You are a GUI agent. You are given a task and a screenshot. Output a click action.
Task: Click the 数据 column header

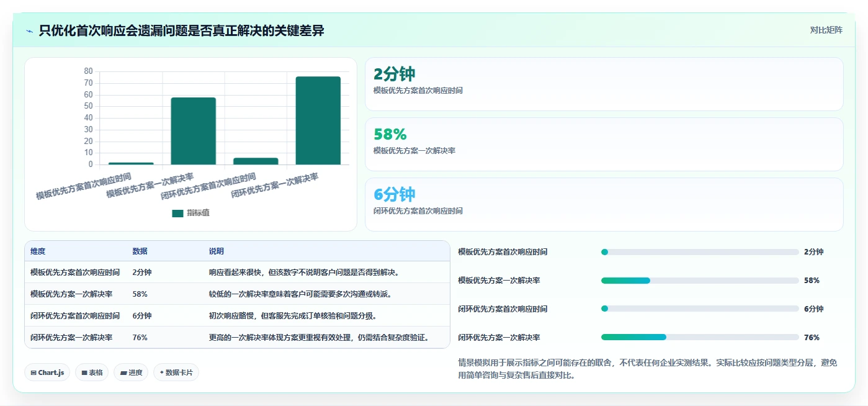pyautogui.click(x=140, y=251)
